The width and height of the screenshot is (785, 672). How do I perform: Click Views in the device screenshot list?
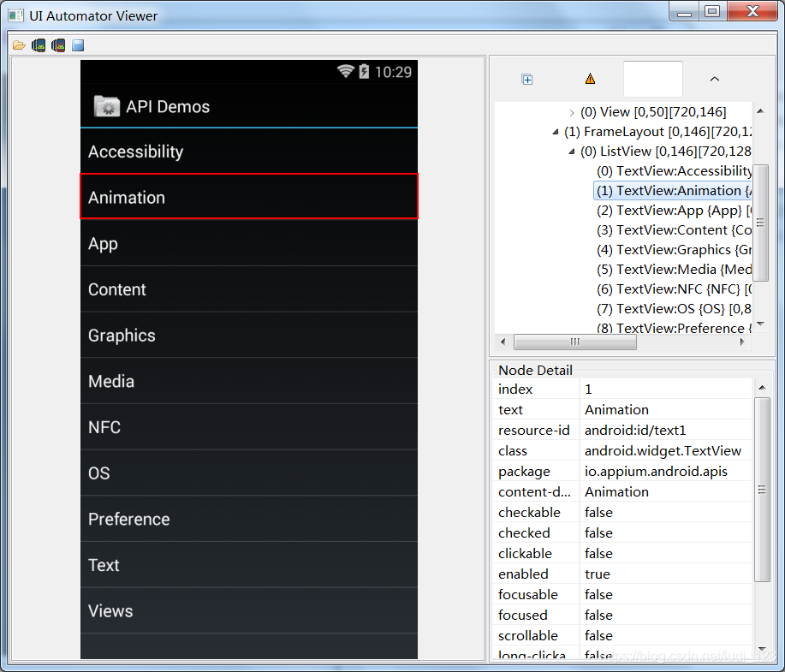point(249,611)
